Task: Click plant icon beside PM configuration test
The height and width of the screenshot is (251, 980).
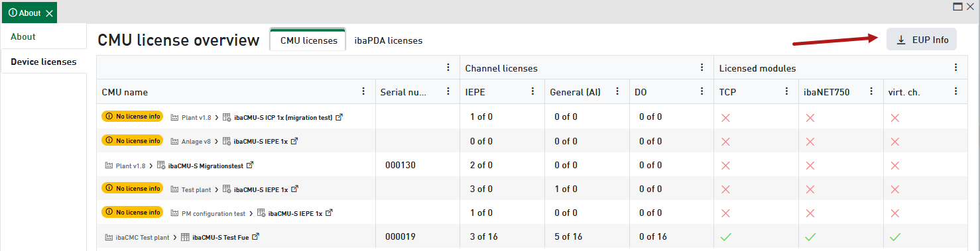Action: click(175, 213)
